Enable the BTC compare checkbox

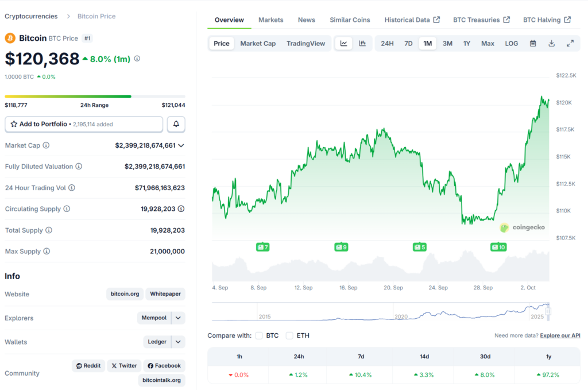[259, 335]
